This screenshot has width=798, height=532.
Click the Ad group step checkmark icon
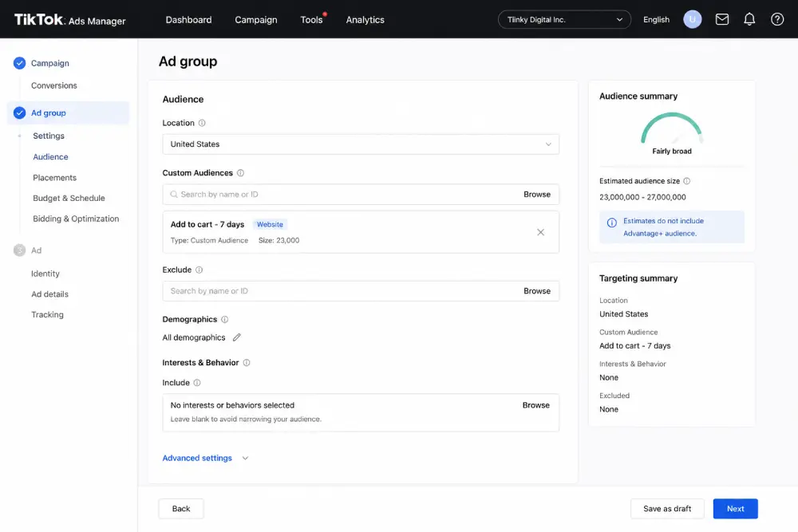19,113
